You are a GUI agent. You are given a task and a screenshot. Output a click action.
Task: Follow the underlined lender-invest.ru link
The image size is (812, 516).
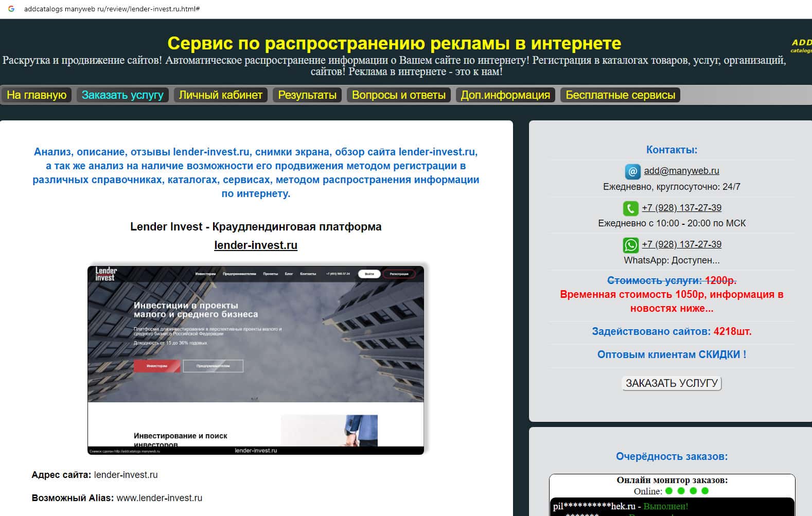click(256, 245)
